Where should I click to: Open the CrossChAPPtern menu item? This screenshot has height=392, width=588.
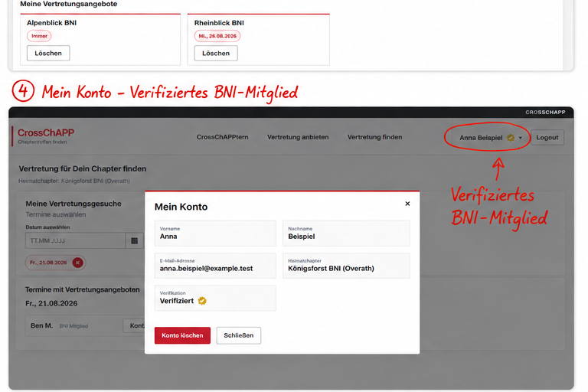222,137
